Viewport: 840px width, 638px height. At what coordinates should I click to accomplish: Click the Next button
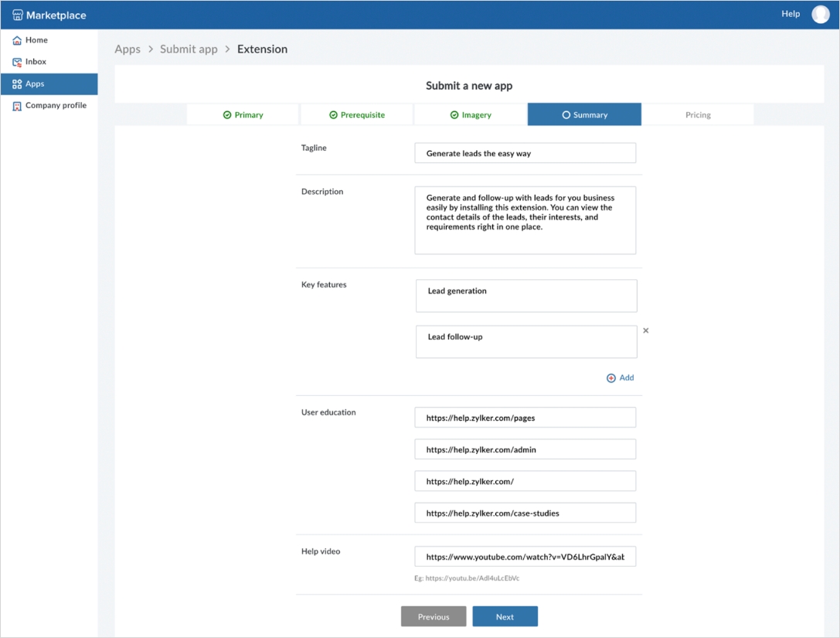point(505,616)
